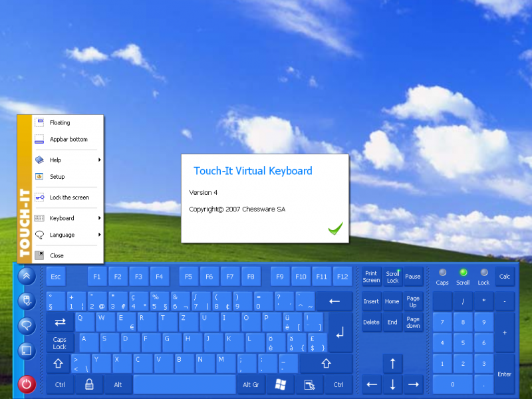The image size is (532, 399).
Task: Click the Pause key
Action: (413, 277)
